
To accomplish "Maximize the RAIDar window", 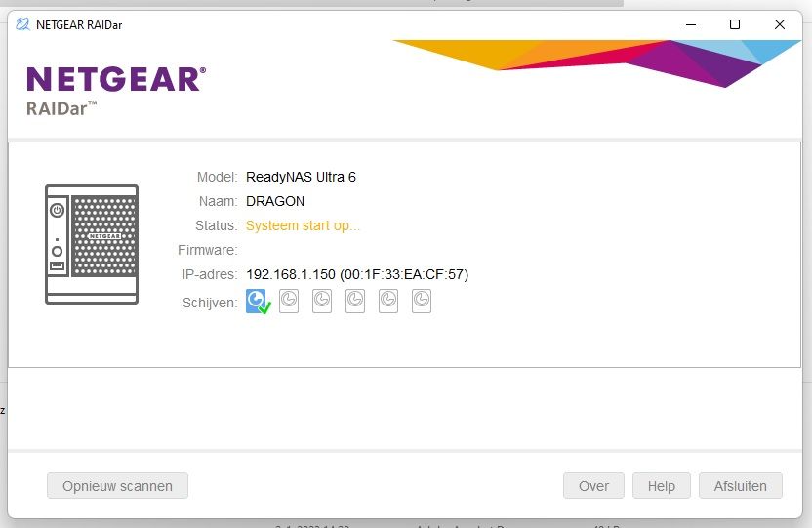I will tap(734, 24).
